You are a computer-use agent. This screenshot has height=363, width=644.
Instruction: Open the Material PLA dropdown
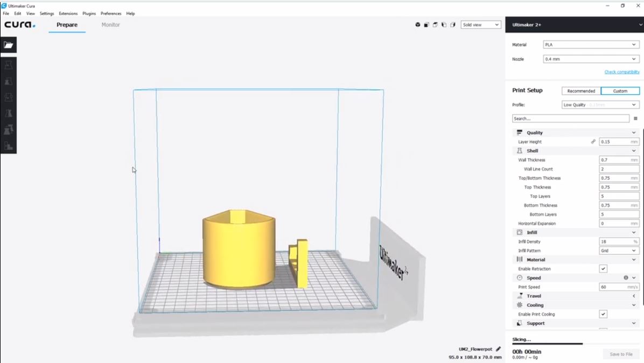tap(591, 45)
